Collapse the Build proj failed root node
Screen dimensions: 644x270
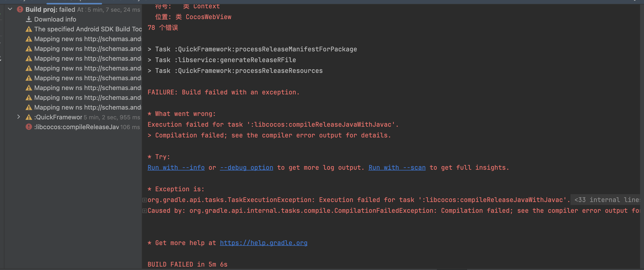10,9
